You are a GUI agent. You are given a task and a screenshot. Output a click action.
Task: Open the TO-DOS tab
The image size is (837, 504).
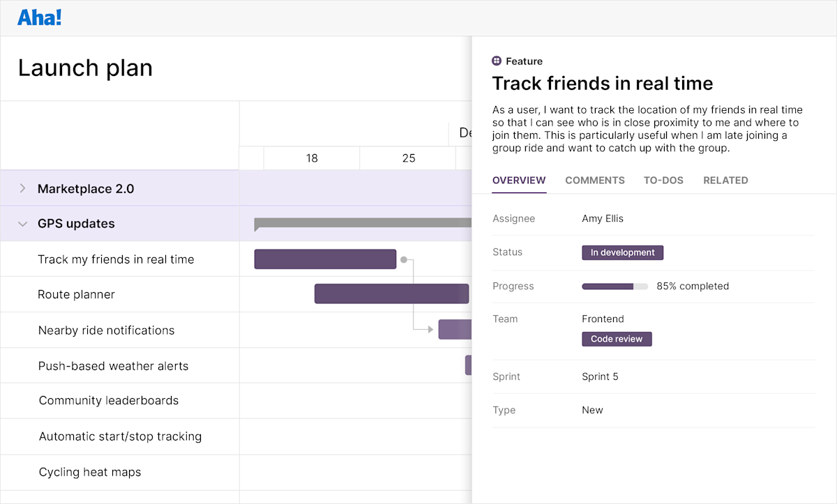click(663, 180)
